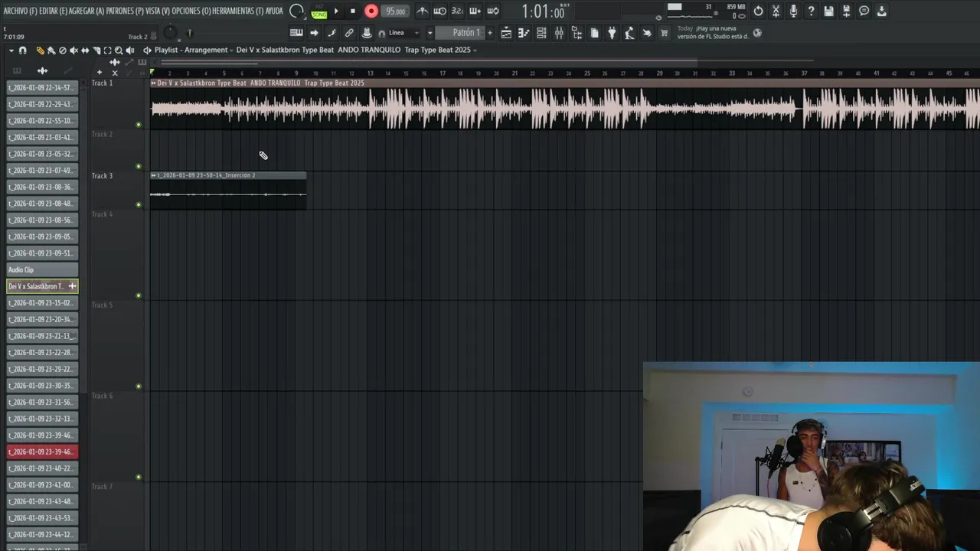Open the PATRONES menu
This screenshot has width=980, height=551.
pos(124,11)
